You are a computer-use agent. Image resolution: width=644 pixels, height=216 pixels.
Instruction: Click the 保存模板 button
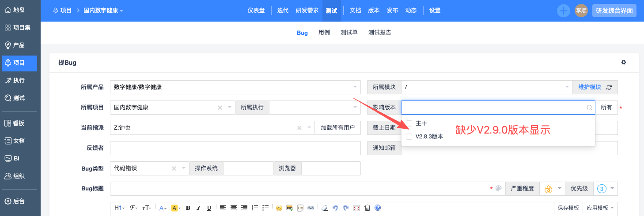click(568, 208)
